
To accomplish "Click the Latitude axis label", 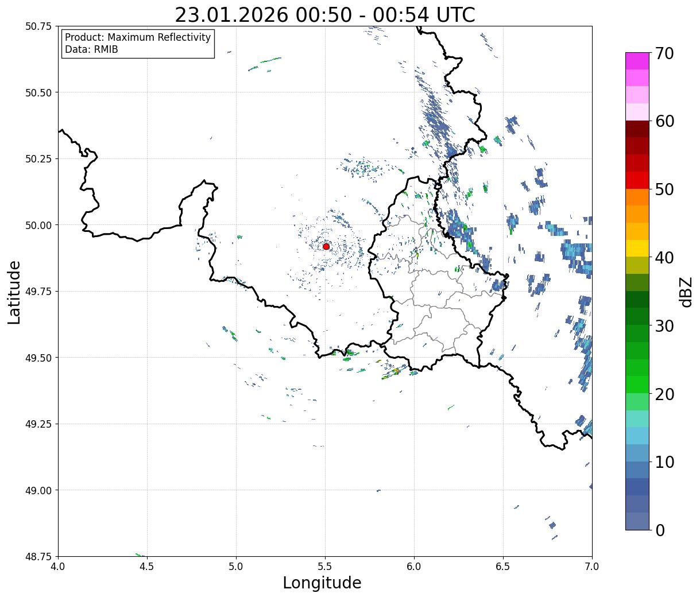I will point(14,292).
